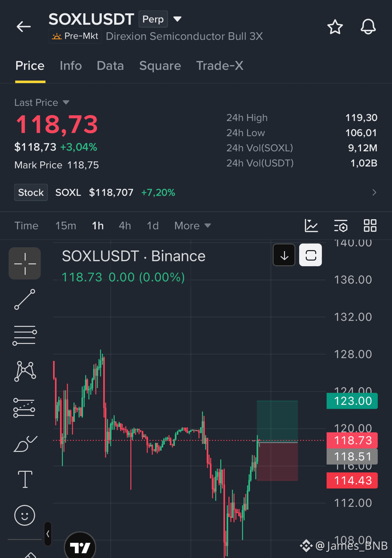This screenshot has width=392, height=558.
Task: Switch to the Trade-X tab
Action: click(x=220, y=66)
